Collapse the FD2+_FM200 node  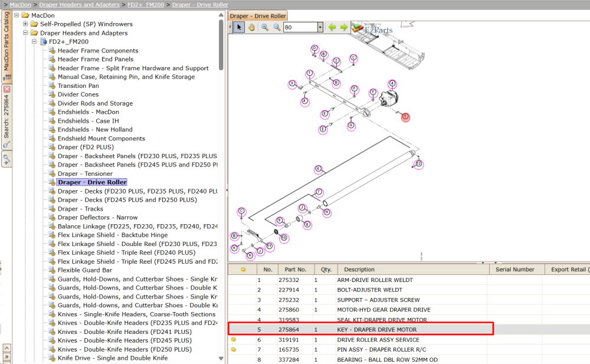34,41
